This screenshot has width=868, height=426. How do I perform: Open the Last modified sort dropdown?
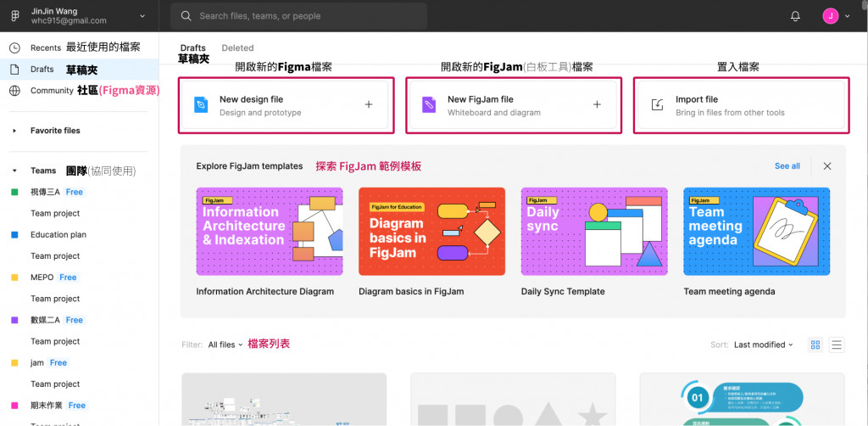[764, 345]
